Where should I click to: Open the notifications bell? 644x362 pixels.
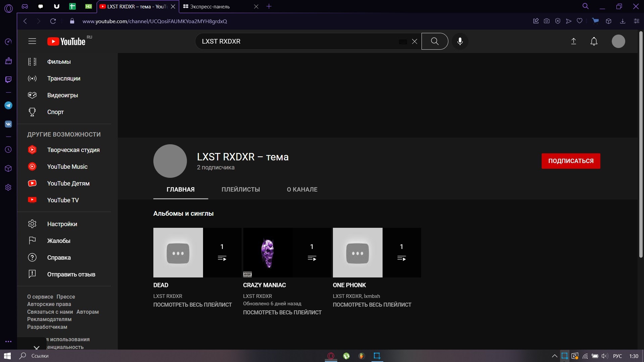[x=594, y=41]
